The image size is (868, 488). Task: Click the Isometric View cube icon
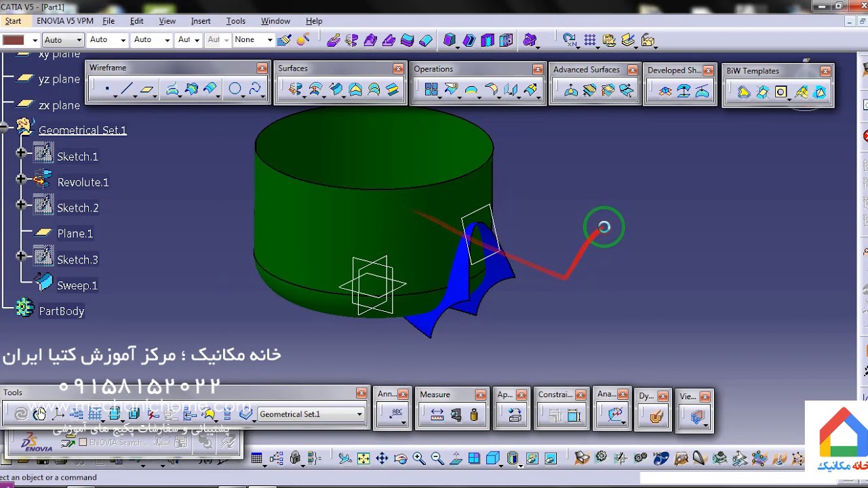[x=493, y=459]
